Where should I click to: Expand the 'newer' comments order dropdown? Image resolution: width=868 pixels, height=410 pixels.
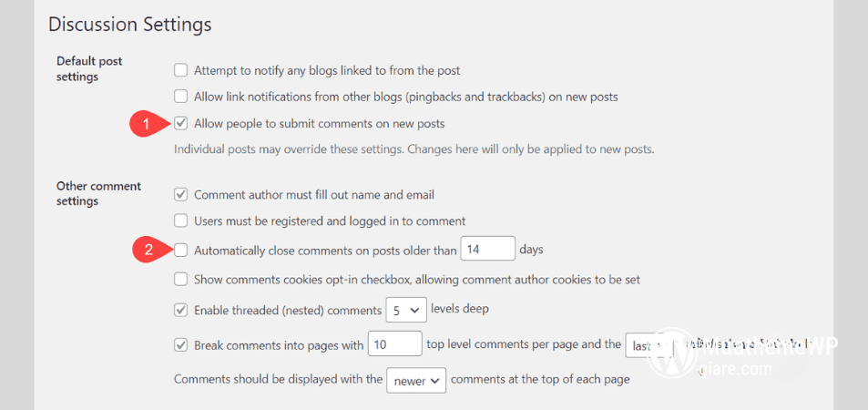click(x=416, y=380)
